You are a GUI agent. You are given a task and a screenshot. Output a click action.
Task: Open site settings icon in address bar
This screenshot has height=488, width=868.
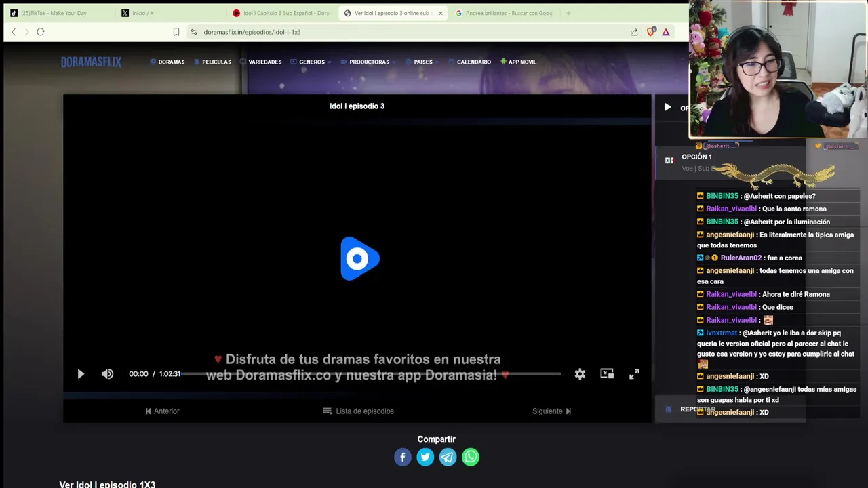click(194, 32)
